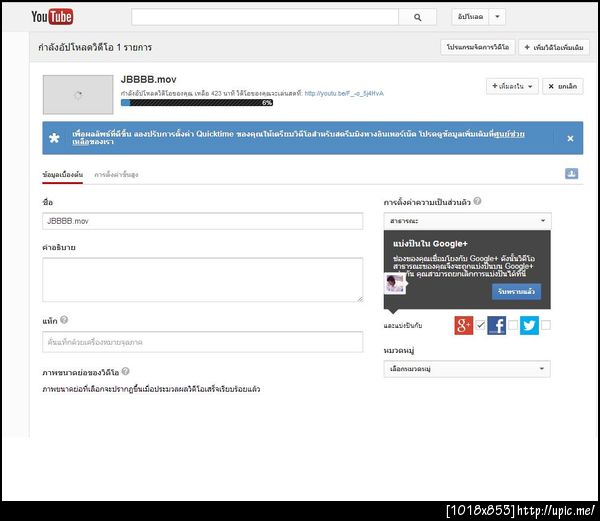This screenshot has width=600, height=521.
Task: Click the Google+ share icon
Action: 463,326
